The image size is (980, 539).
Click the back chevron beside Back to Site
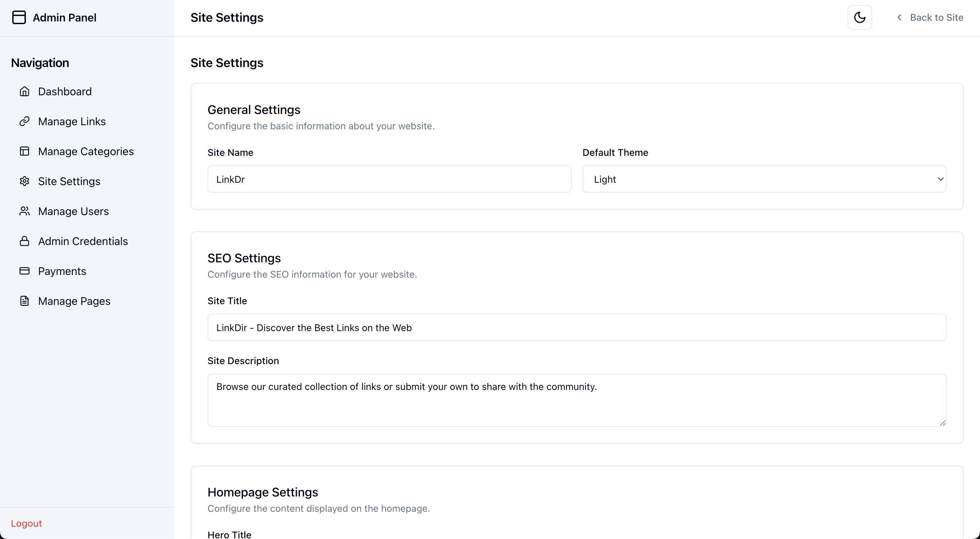coord(899,17)
